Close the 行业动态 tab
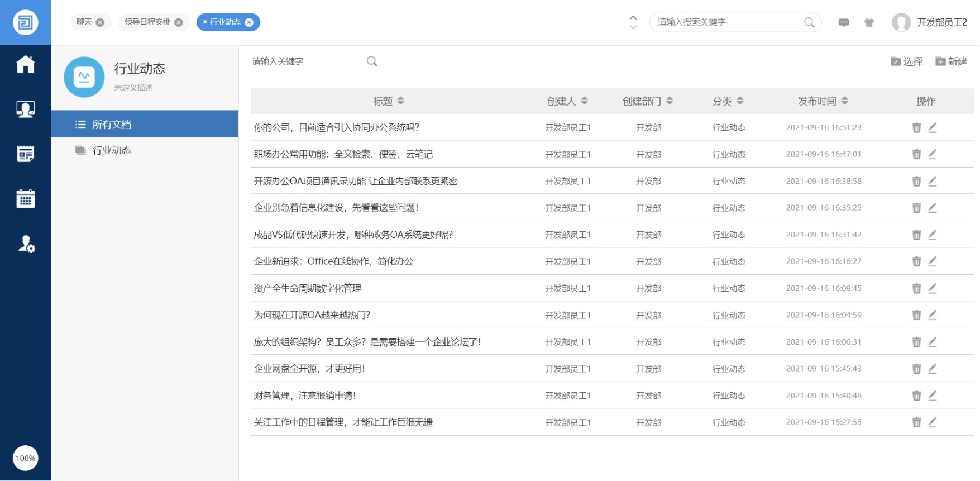 [249, 22]
